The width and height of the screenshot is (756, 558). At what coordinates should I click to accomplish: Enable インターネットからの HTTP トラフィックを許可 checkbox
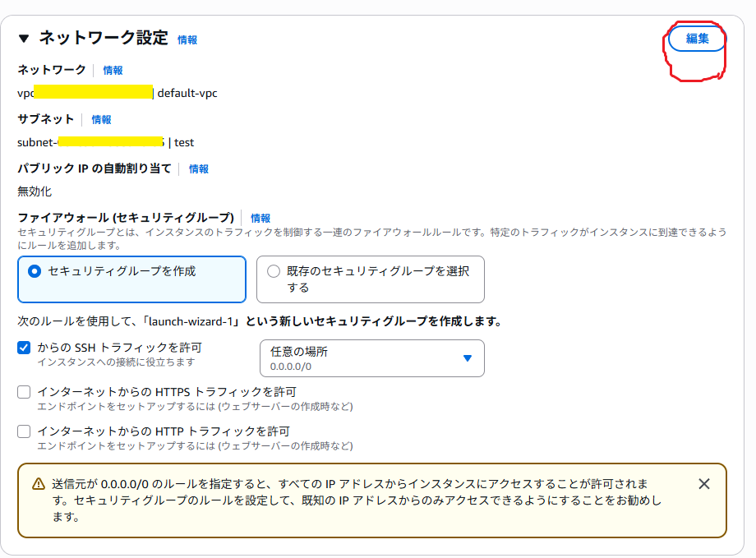[24, 431]
